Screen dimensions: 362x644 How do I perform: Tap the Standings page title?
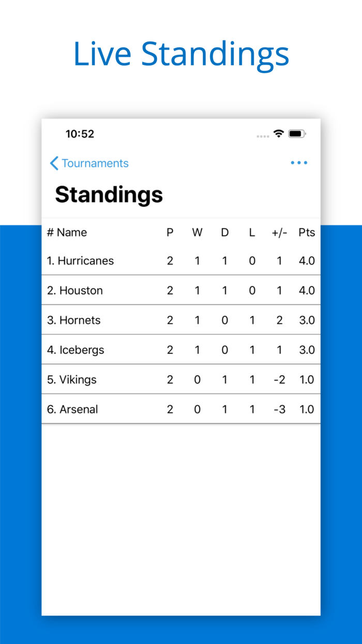point(109,195)
